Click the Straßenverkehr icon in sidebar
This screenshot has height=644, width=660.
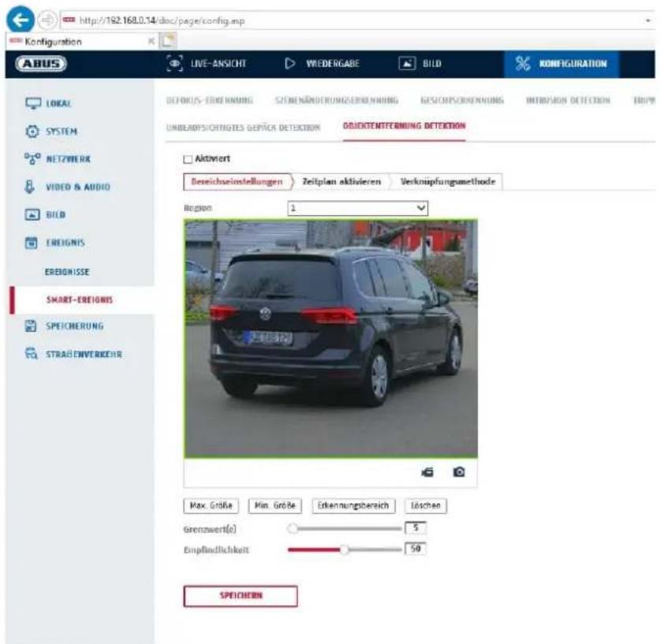[32, 353]
